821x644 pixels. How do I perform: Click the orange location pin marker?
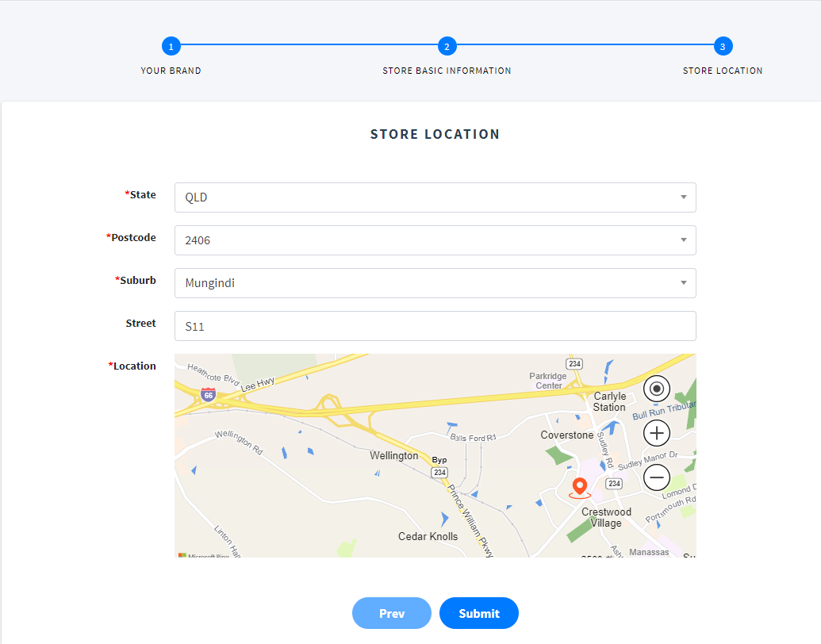pos(580,488)
